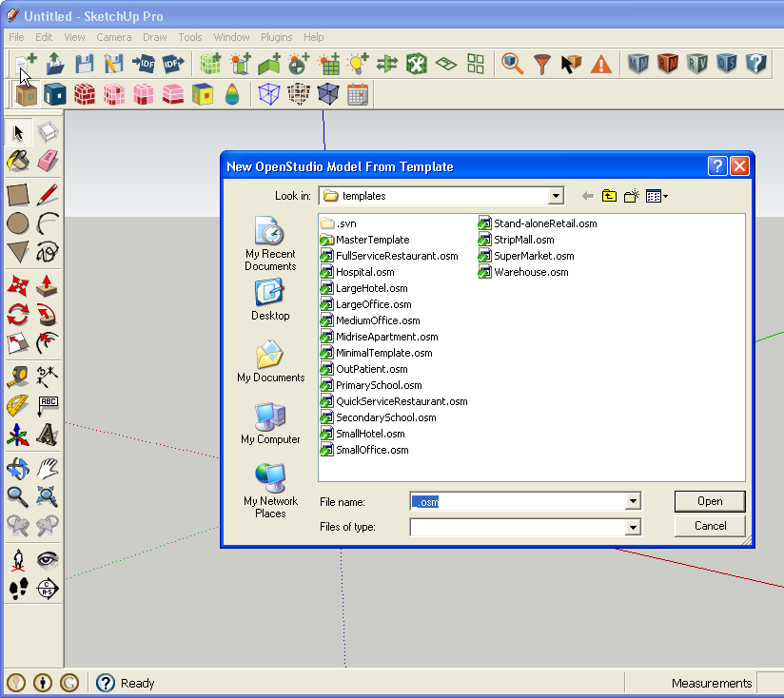This screenshot has height=698, width=784.
Task: Click the 3D Text tool icon
Action: coord(48,434)
